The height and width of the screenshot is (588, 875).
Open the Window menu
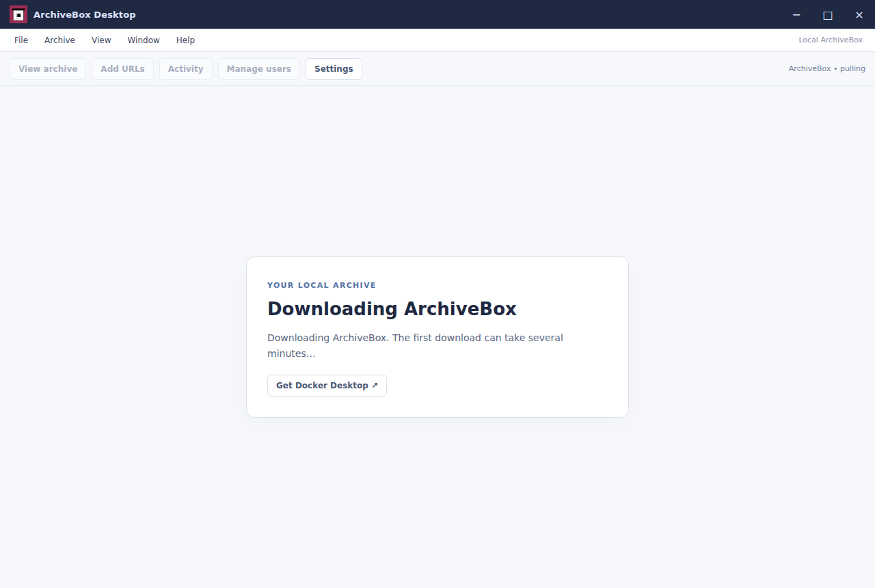(144, 40)
